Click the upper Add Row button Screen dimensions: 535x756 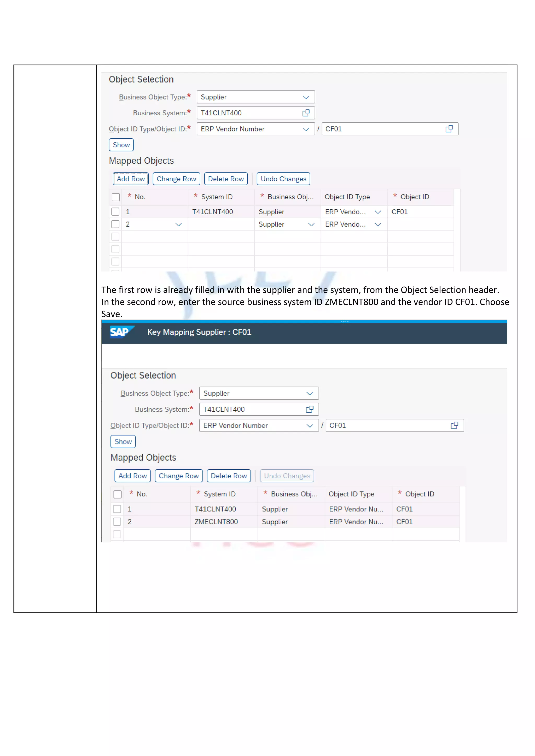click(131, 179)
